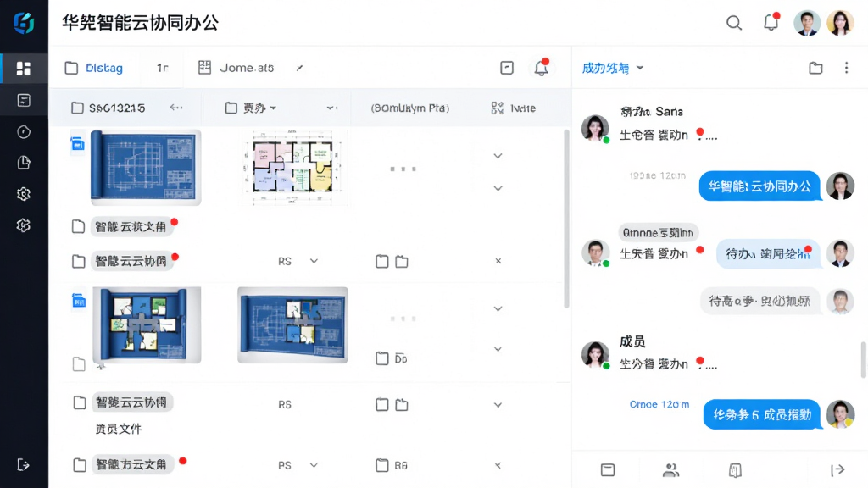Toggle the square box in the upper RS row
Image resolution: width=868 pixels, height=488 pixels.
point(382,261)
